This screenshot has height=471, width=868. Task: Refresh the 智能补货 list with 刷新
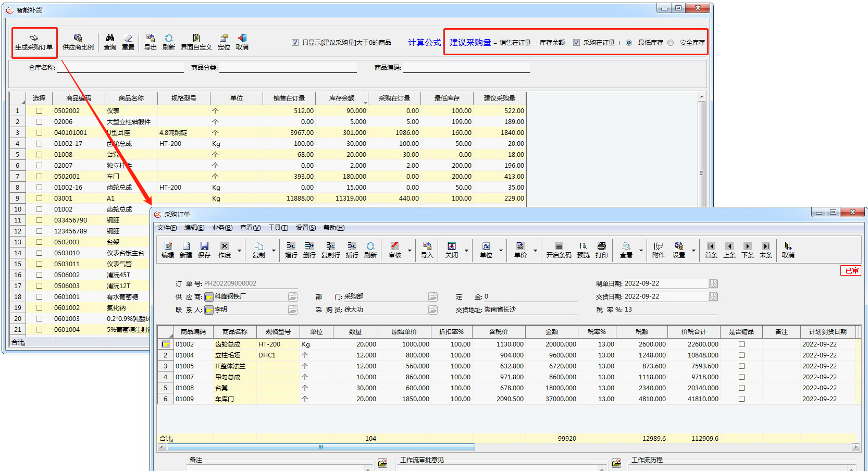(169, 42)
